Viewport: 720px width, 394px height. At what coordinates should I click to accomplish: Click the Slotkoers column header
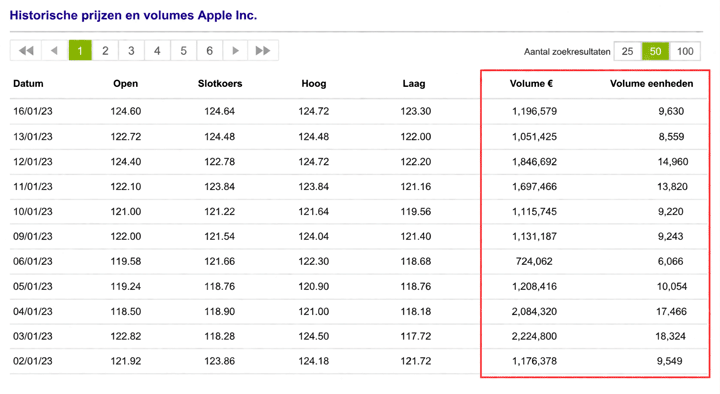point(220,84)
